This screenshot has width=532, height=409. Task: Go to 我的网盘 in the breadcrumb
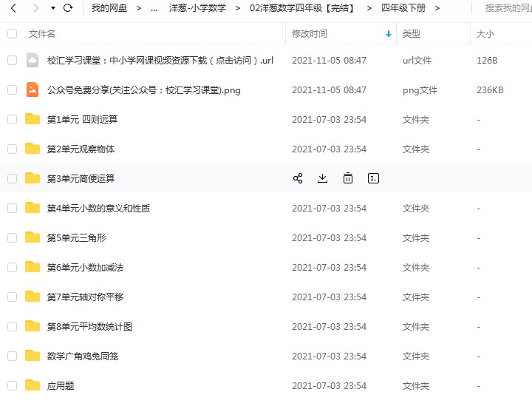[x=109, y=8]
